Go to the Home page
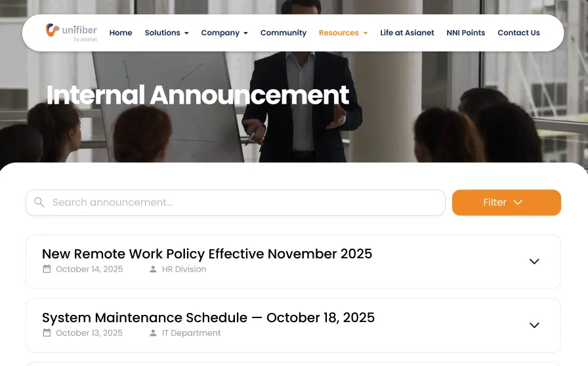588x366 pixels. (121, 33)
